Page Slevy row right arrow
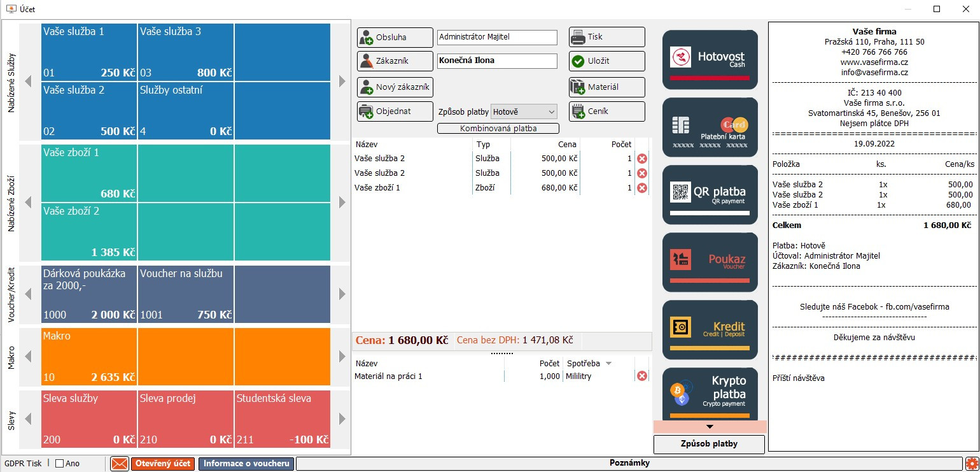 click(x=342, y=419)
